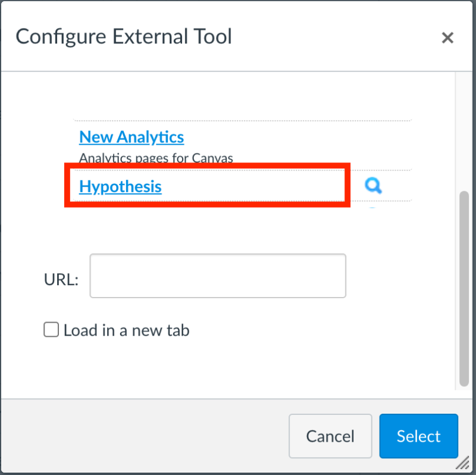Screen dimensions: 476x475
Task: Enable the Load in a new tab checkbox
Action: [x=51, y=330]
